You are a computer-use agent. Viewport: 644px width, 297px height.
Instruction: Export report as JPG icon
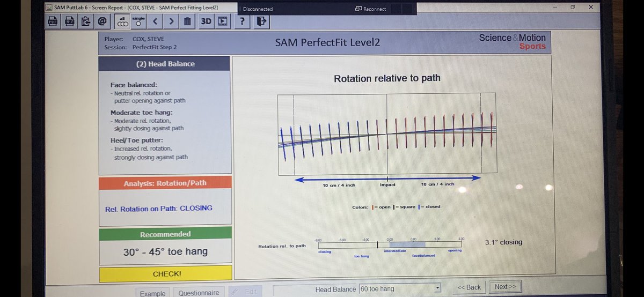[x=70, y=21]
